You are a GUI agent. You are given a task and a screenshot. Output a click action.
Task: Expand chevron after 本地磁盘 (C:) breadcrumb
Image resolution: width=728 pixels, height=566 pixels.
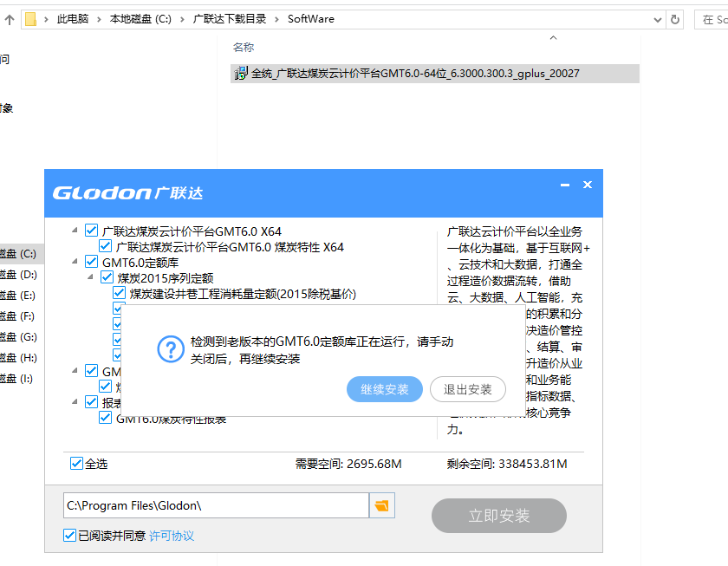(x=182, y=19)
